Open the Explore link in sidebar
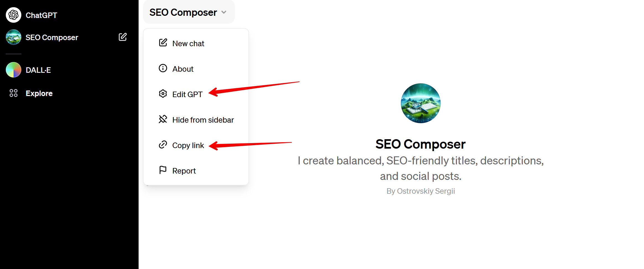This screenshot has width=644, height=269. tap(39, 93)
